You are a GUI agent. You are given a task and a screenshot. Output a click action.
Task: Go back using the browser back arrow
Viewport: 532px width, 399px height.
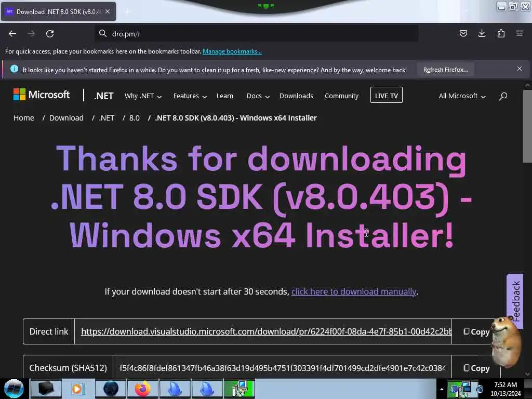click(12, 34)
